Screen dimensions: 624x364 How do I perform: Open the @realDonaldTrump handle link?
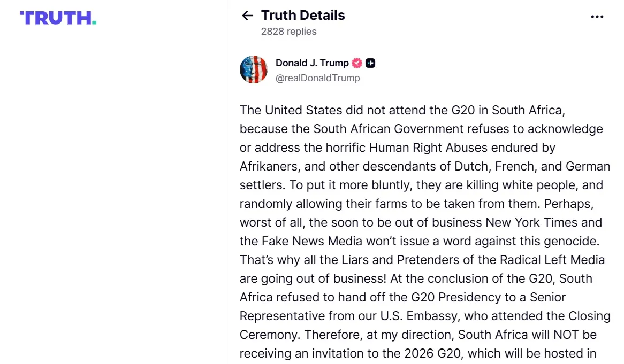tap(317, 78)
